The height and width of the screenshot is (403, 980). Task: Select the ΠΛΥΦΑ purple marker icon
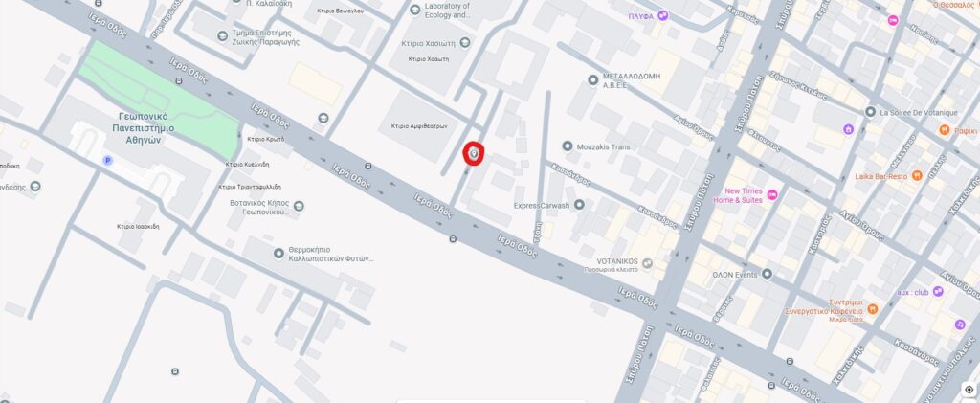662,15
